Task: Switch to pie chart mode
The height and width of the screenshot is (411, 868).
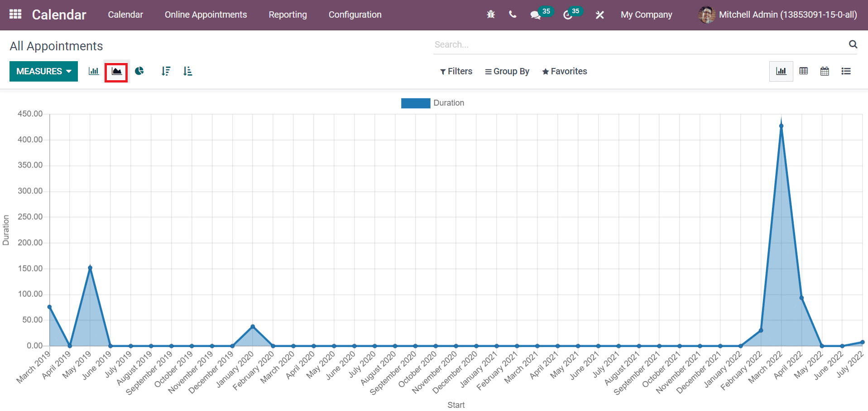Action: (139, 71)
